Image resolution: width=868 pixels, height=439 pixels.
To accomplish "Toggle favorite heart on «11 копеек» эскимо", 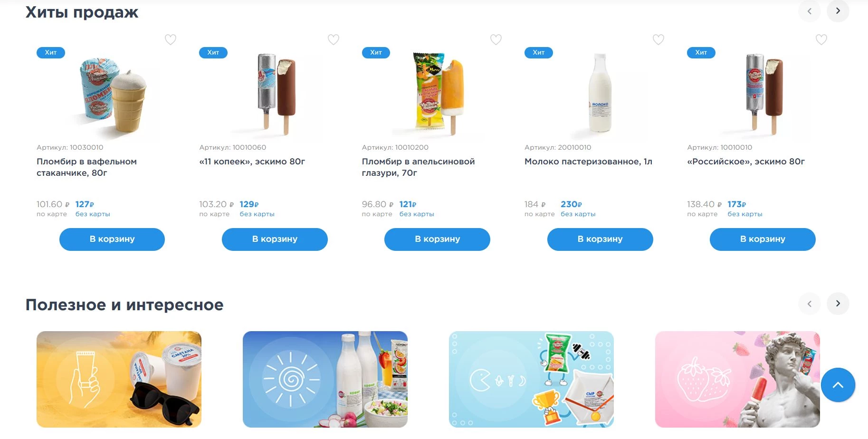I will (x=333, y=39).
